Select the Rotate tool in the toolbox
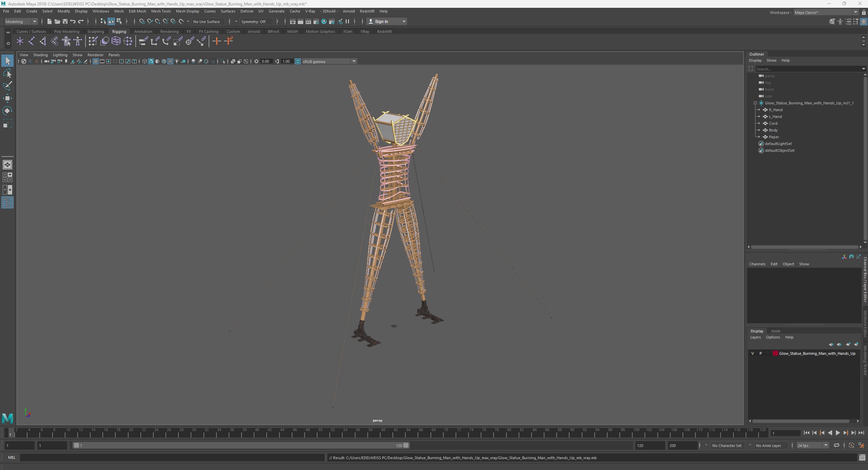The image size is (868, 470). click(7, 111)
